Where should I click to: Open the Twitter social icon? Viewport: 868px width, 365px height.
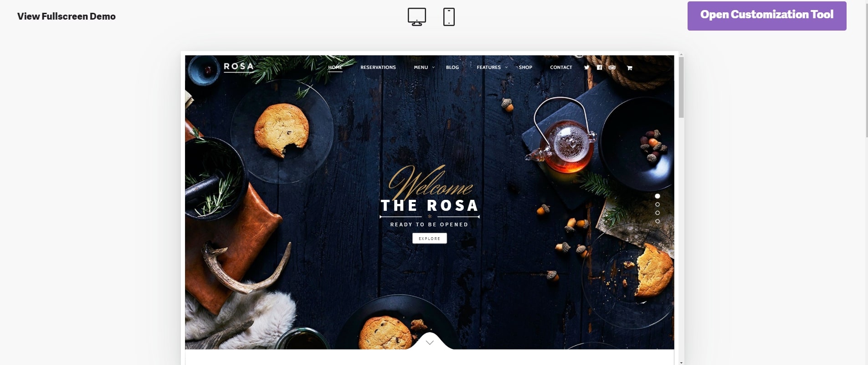(587, 68)
